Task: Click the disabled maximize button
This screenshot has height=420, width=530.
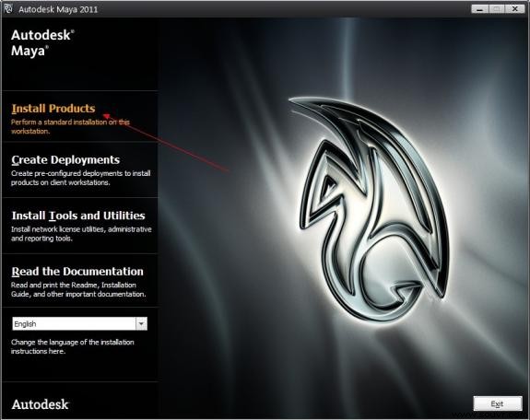Action: 497,9
